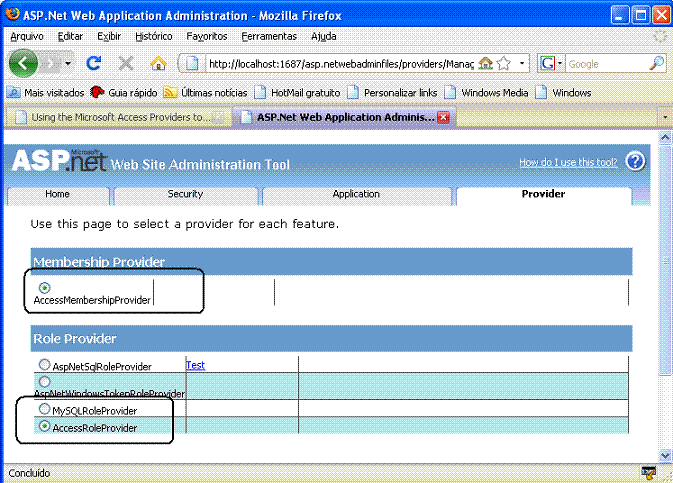Click status bar icon at bottom right
Screen dimensions: 673x483
(x=649, y=473)
